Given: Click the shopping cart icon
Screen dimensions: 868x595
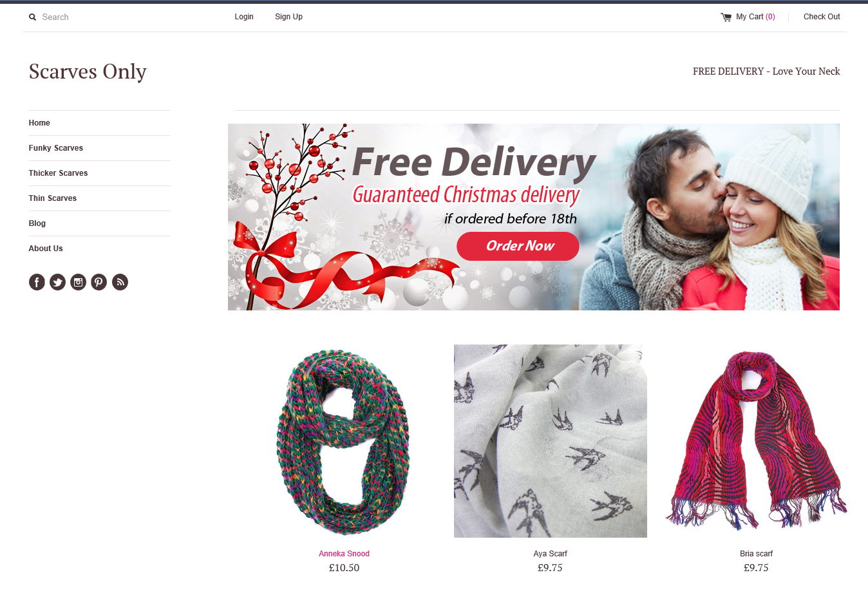Looking at the screenshot, I should pos(726,17).
